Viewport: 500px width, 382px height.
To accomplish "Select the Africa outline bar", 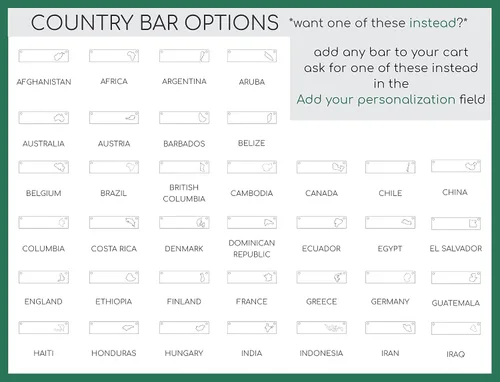I will click(114, 56).
